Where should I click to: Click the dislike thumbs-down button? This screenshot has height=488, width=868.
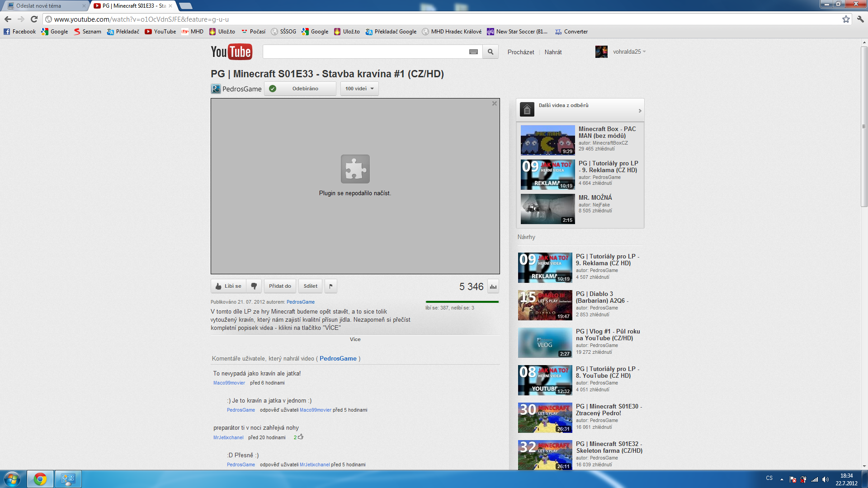(x=254, y=286)
